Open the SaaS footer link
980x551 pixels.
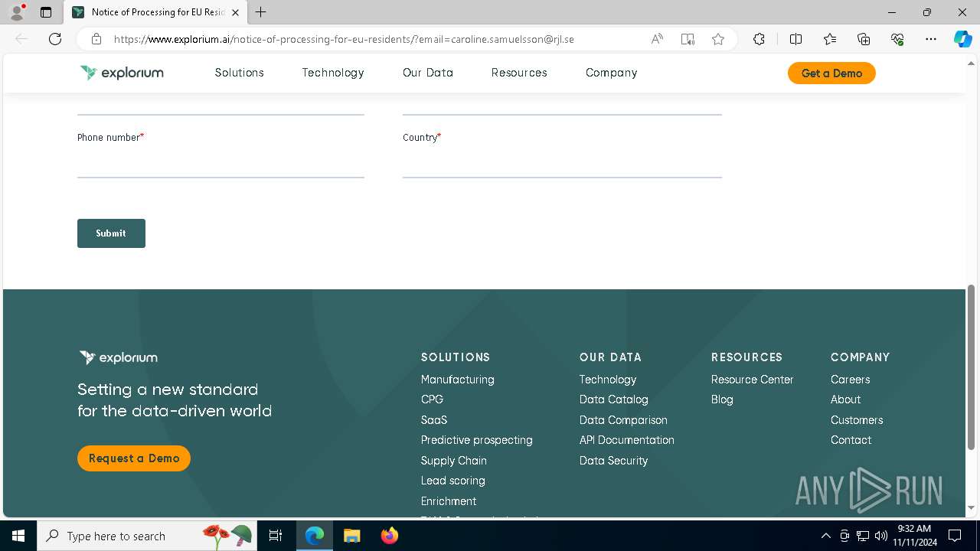[x=434, y=420]
